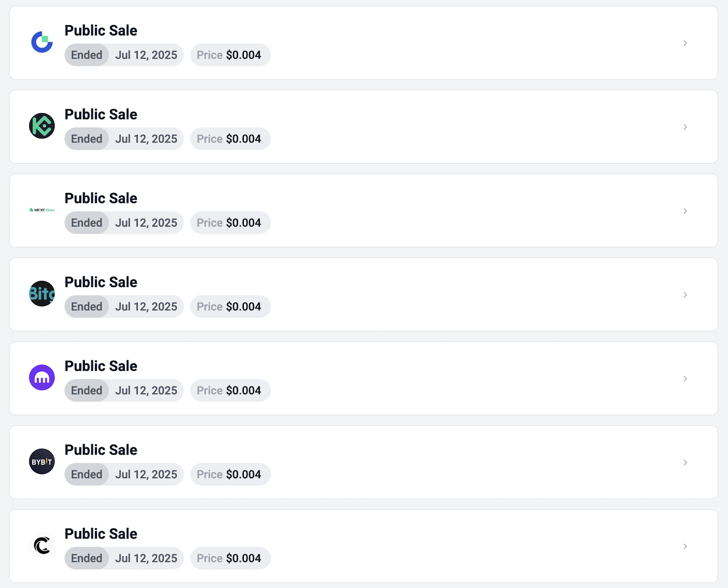Click the Bitget exchange logo

42,294
